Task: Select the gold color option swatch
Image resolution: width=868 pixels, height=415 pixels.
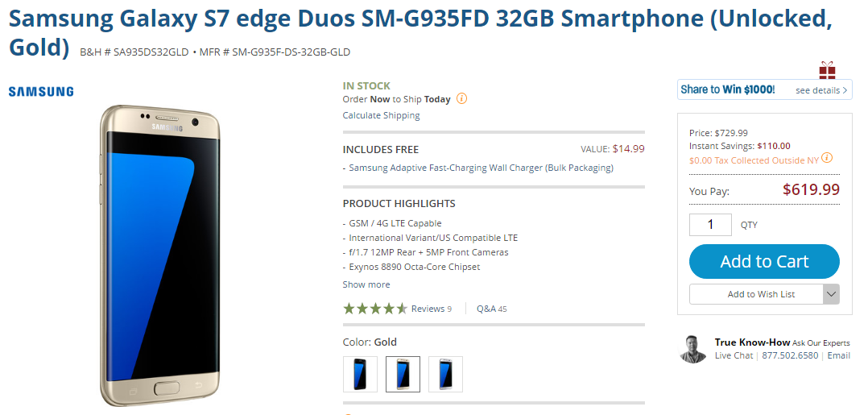Action: (403, 374)
